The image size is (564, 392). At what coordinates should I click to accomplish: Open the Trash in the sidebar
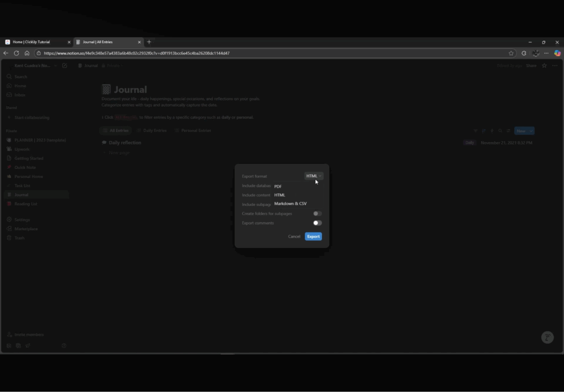[19, 238]
